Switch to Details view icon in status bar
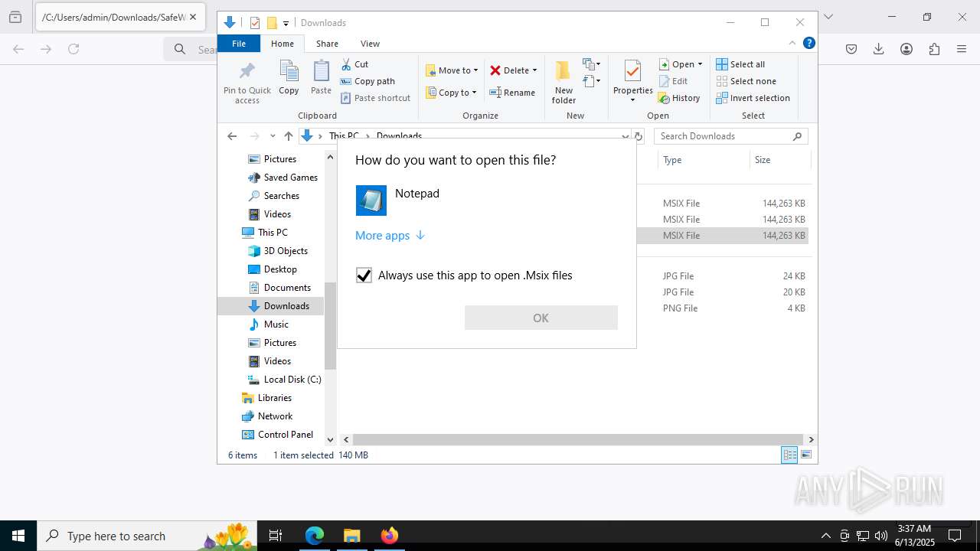 click(789, 455)
